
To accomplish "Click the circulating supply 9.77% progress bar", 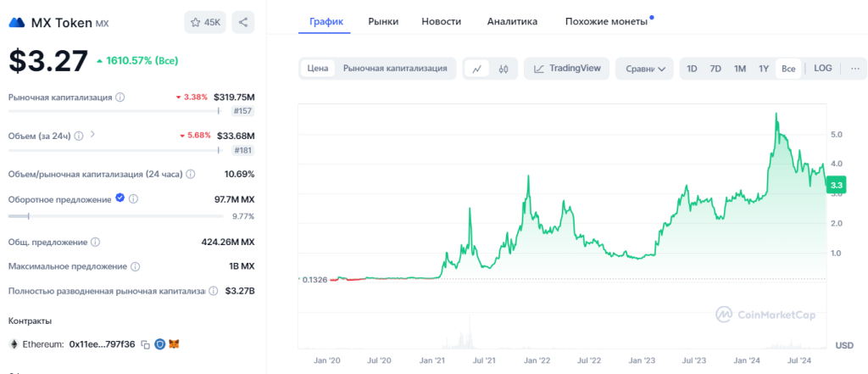I will click(x=115, y=216).
